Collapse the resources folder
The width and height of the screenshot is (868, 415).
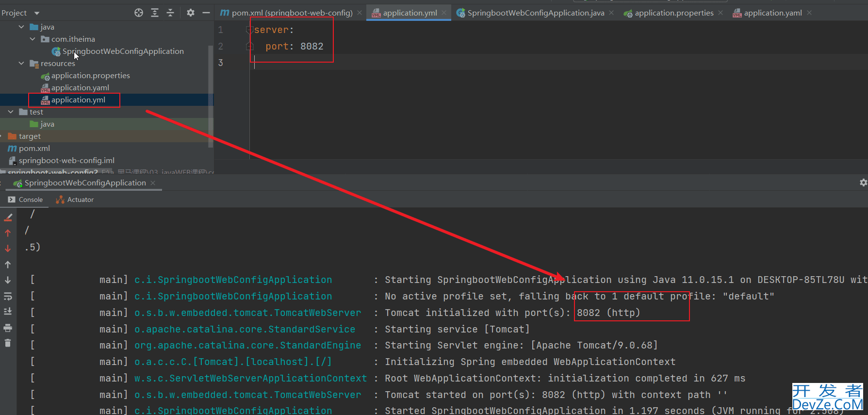21,63
